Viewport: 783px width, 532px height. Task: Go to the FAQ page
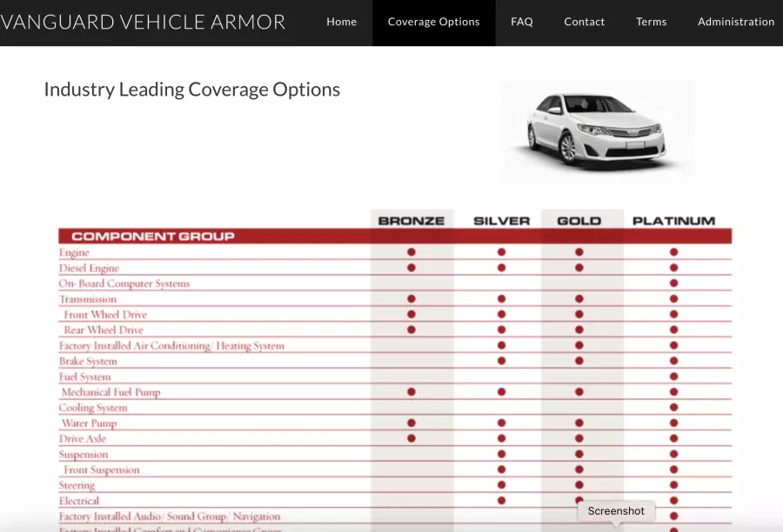[x=522, y=22]
